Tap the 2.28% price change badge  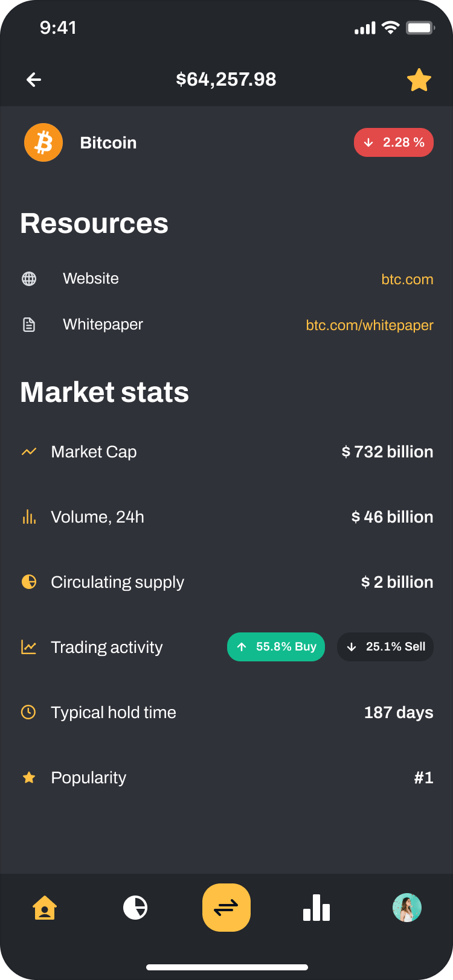click(393, 142)
